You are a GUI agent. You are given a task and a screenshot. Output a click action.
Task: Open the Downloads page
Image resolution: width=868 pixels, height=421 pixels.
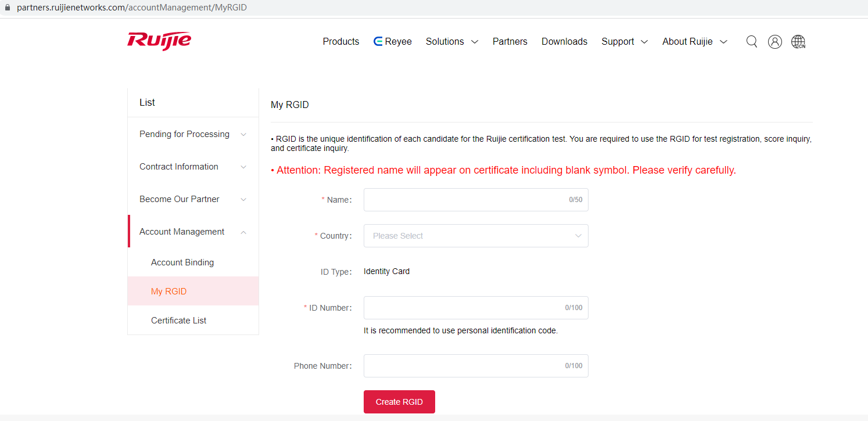[x=564, y=42]
